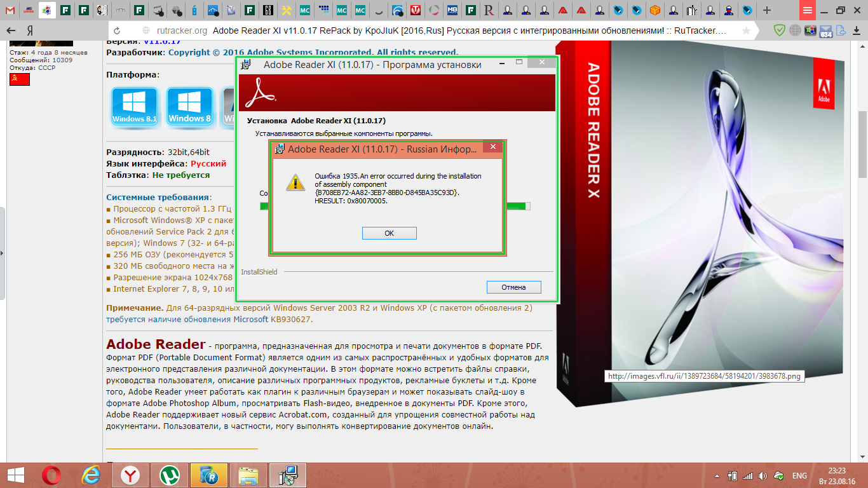Screen dimensions: 868x488
Task: Open the mail extension showing 634
Action: (x=825, y=31)
